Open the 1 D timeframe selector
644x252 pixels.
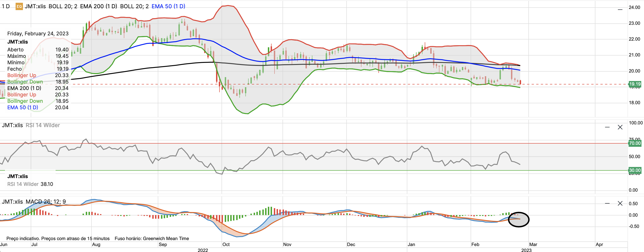click(6, 6)
